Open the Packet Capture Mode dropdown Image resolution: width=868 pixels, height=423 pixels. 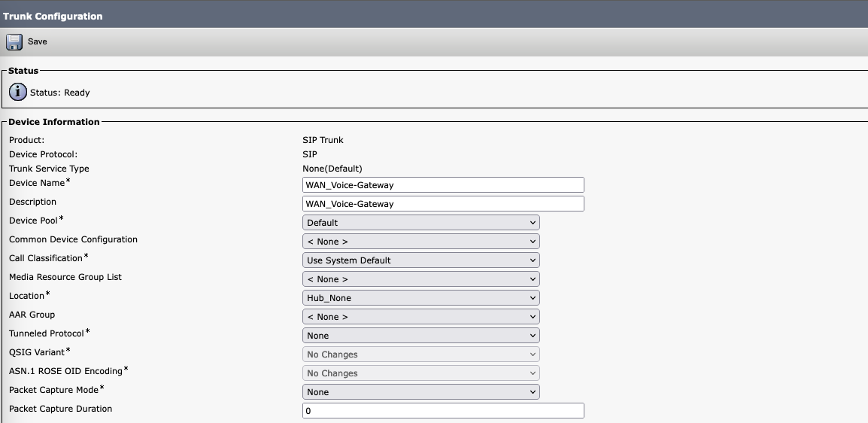point(420,392)
